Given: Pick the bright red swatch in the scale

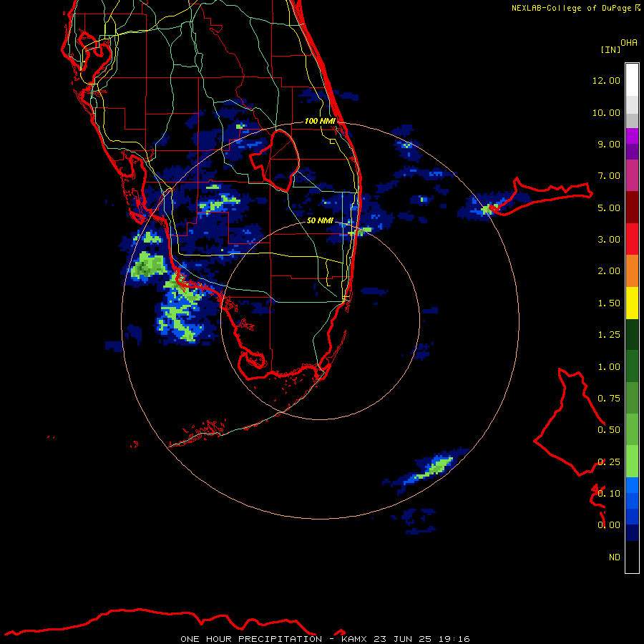Looking at the screenshot, I should tap(632, 240).
